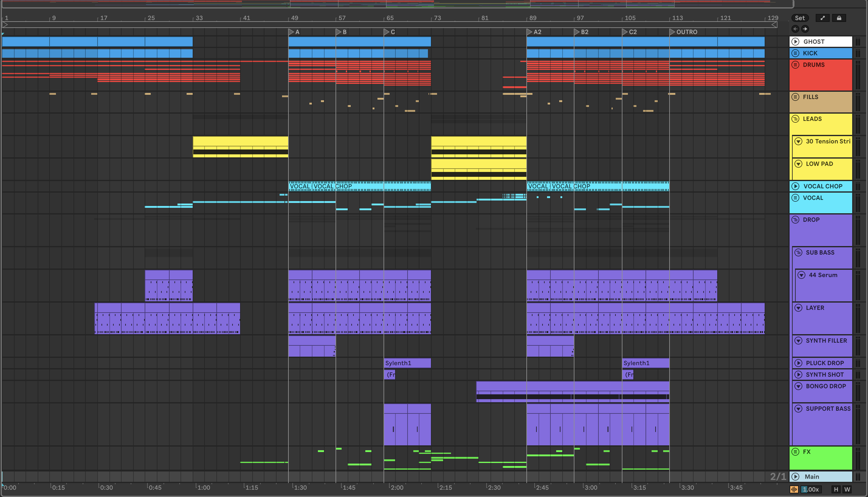Viewport: 868px width, 497px height.
Task: Click the loop brace end triangle
Action: tap(774, 25)
